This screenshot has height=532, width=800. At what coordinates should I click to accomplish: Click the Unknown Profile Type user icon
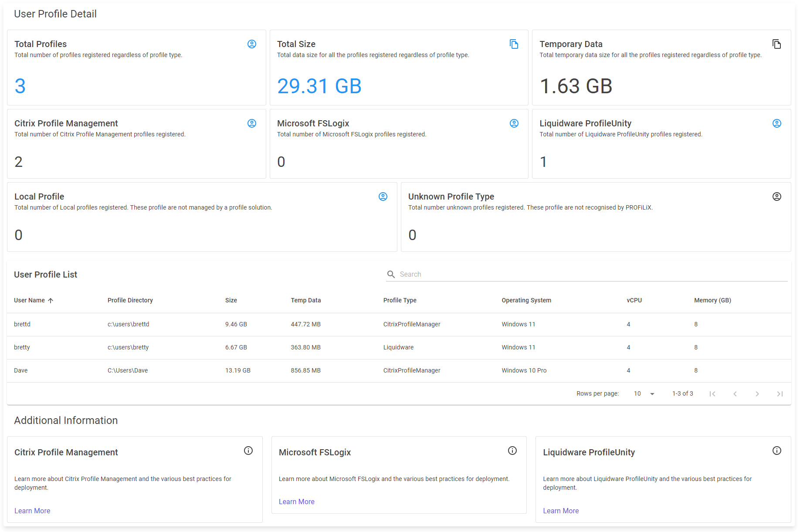[776, 197]
